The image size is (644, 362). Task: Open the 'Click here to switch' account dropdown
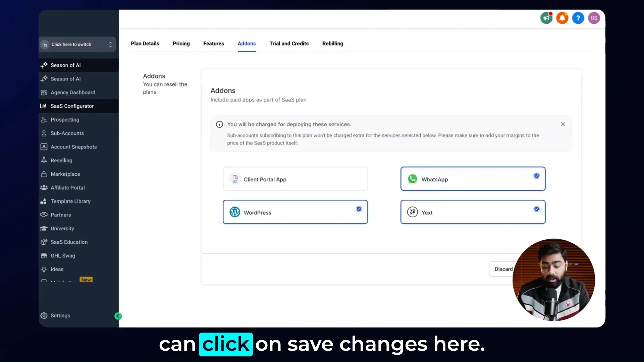pyautogui.click(x=77, y=45)
